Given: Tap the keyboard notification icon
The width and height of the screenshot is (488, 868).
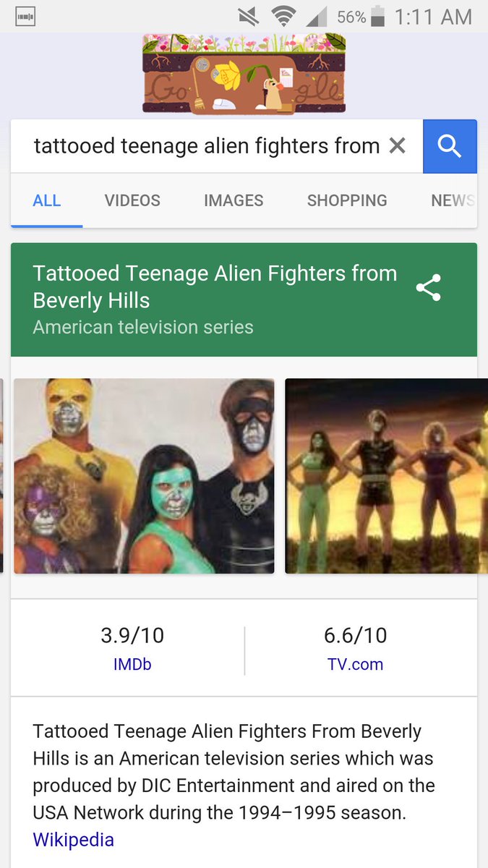Looking at the screenshot, I should [25, 17].
